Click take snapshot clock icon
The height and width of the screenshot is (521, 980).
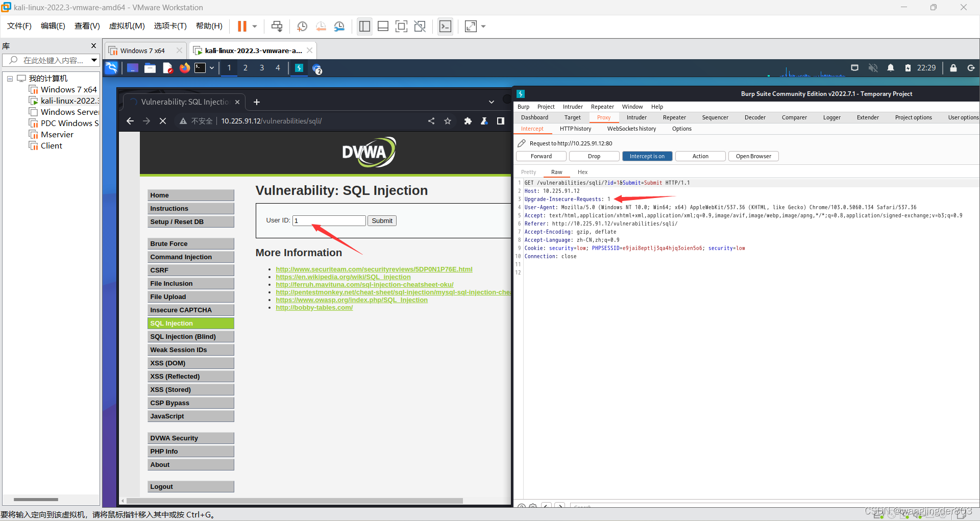tap(302, 27)
